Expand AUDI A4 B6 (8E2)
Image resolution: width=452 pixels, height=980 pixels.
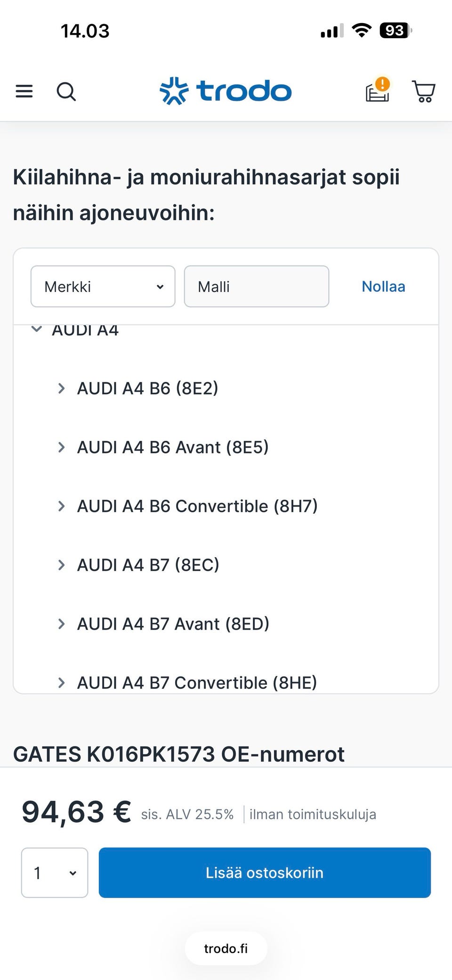click(x=61, y=389)
